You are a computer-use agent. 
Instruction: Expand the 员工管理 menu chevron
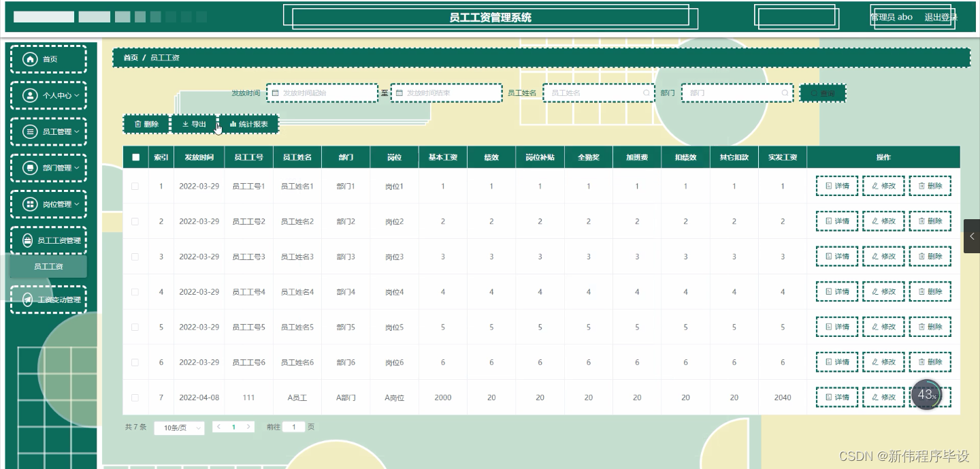77,132
